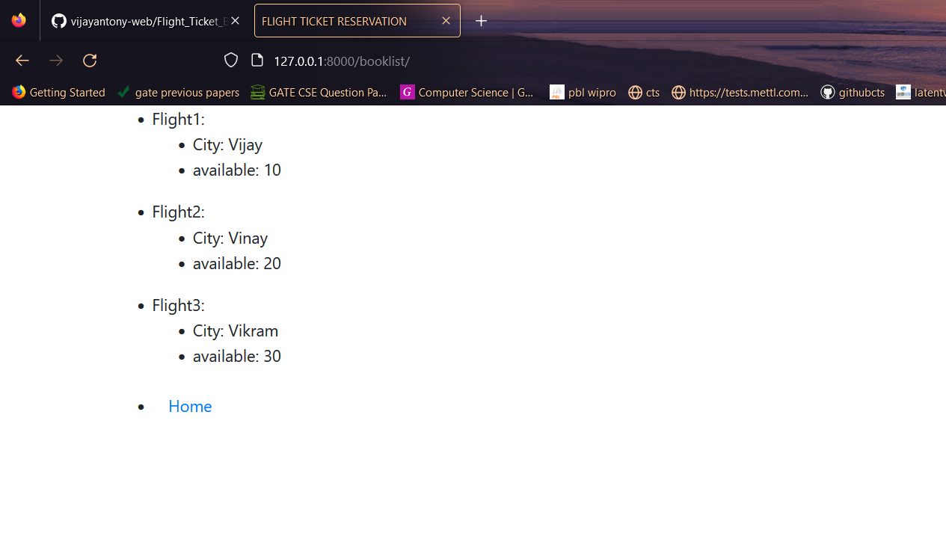Click the githubcts bookmark icon

point(827,92)
